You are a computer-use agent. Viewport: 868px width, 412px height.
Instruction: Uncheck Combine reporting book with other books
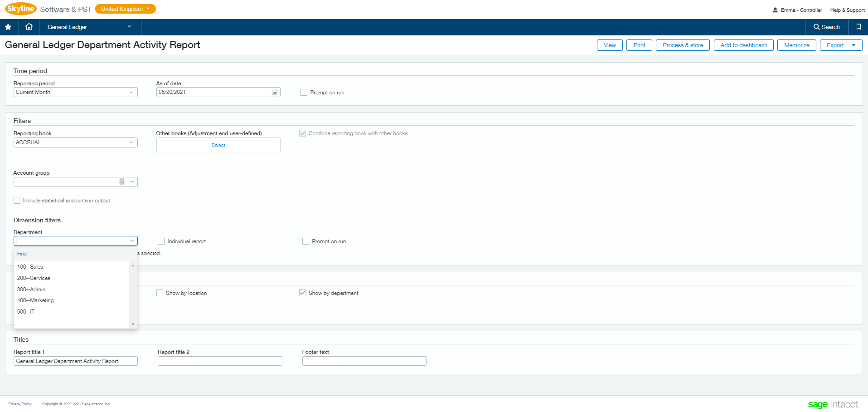click(x=302, y=133)
